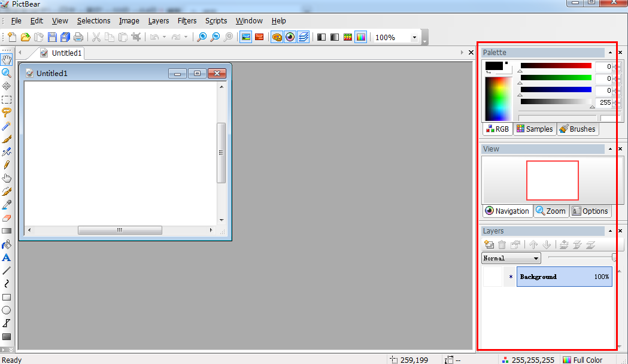Open the File menu

[16, 21]
